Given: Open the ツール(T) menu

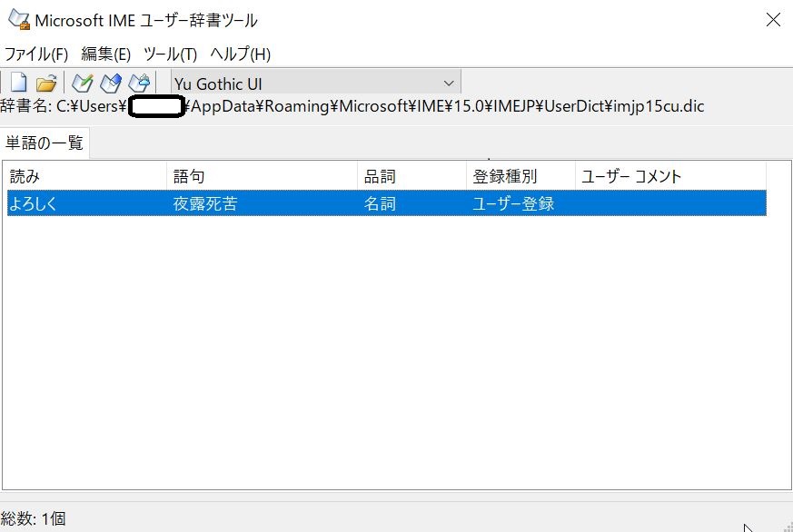Looking at the screenshot, I should (170, 54).
